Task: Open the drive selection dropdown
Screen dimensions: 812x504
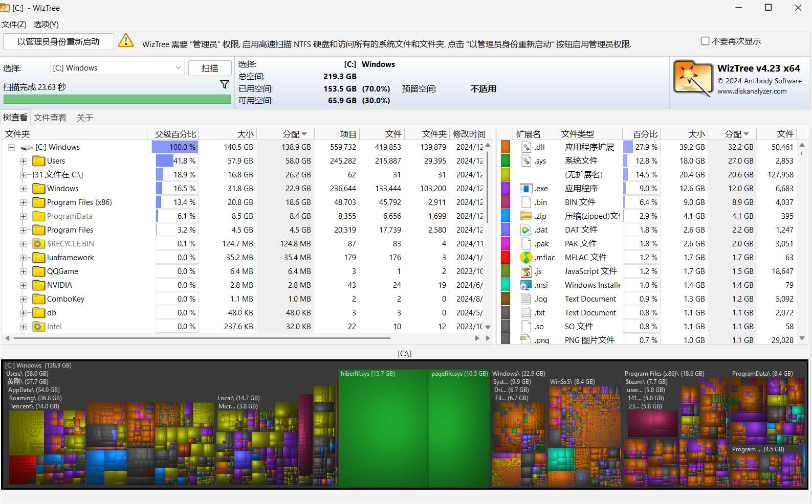Action: click(178, 68)
